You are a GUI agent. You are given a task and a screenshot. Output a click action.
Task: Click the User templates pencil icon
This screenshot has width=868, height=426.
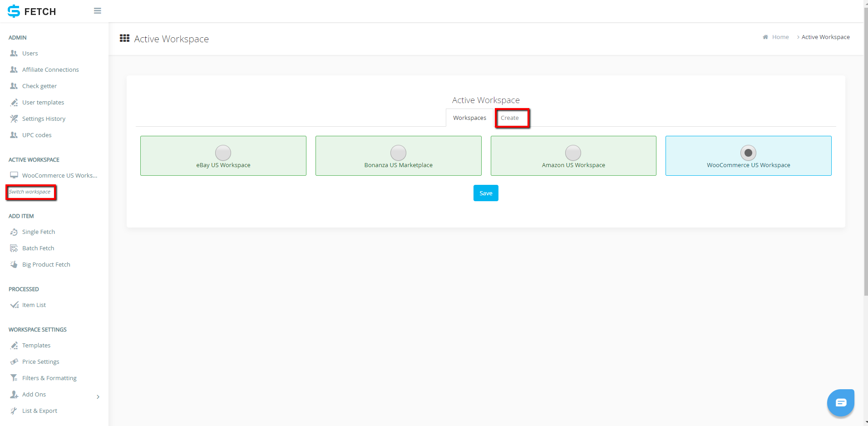pos(14,102)
